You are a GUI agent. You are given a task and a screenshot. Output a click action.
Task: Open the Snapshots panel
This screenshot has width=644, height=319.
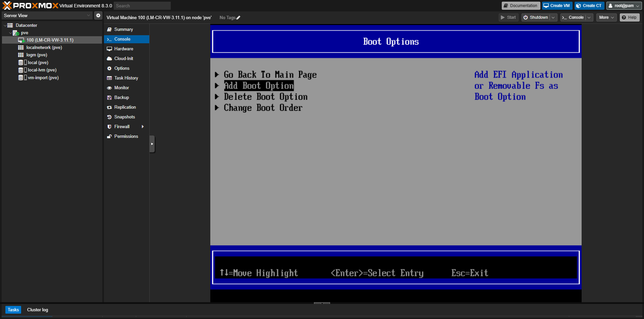tap(124, 117)
